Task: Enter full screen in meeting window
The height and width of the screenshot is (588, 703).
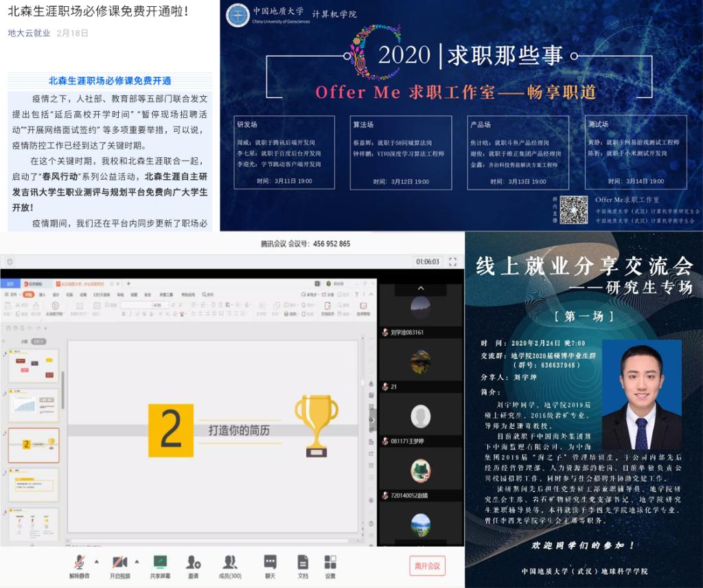Action: [x=452, y=261]
